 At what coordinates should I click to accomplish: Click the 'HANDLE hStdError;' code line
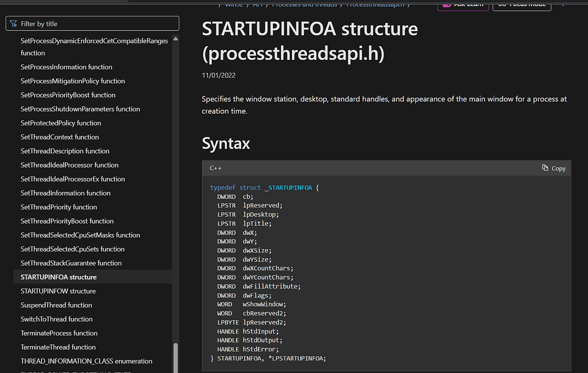[x=248, y=349]
